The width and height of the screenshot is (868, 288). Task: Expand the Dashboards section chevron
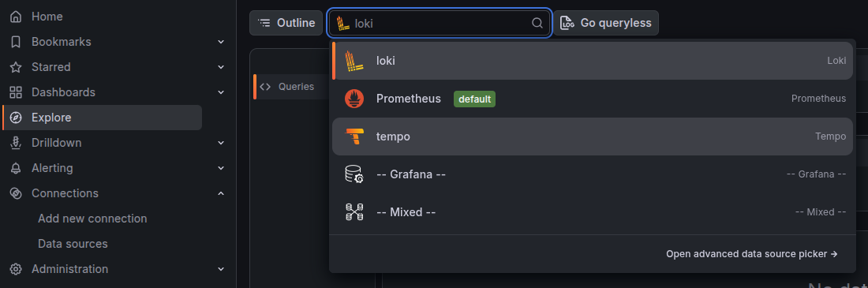click(221, 92)
